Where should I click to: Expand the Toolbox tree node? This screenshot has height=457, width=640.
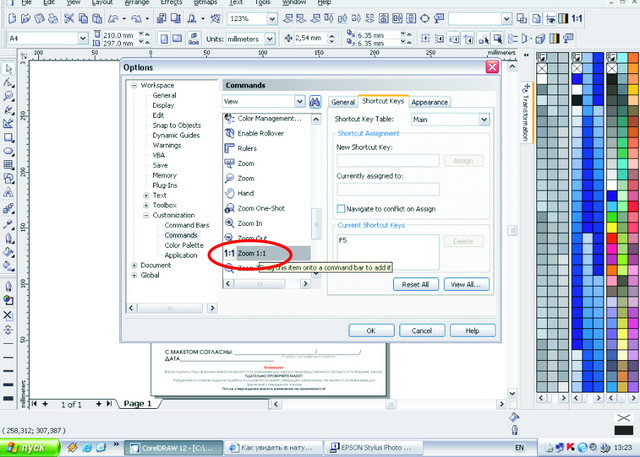tap(146, 205)
